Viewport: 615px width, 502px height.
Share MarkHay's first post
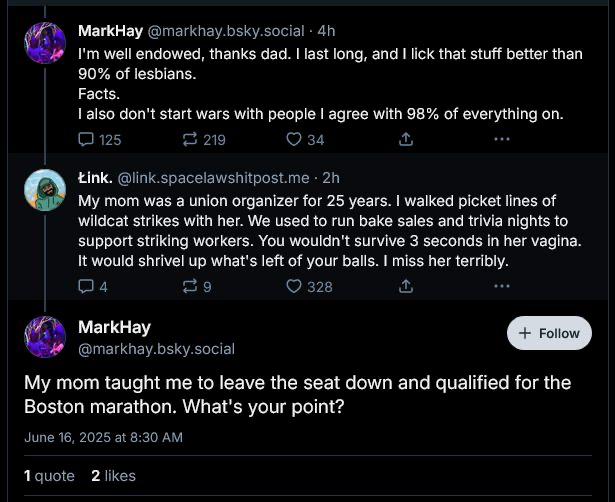406,140
